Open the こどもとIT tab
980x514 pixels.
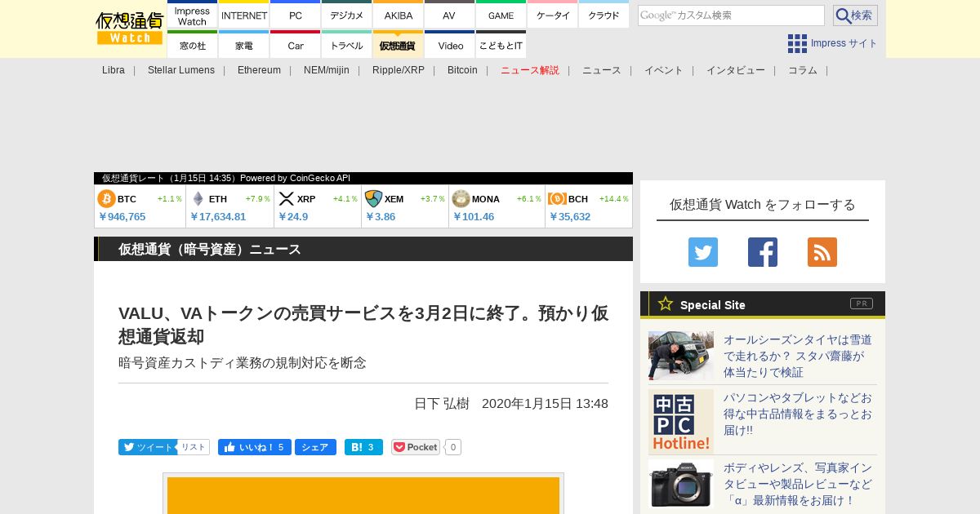pos(501,45)
